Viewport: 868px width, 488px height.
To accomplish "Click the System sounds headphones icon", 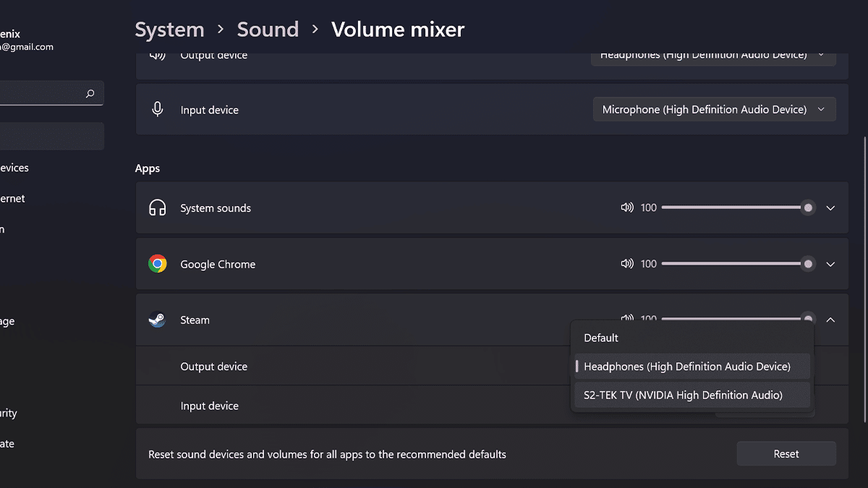I will [158, 208].
